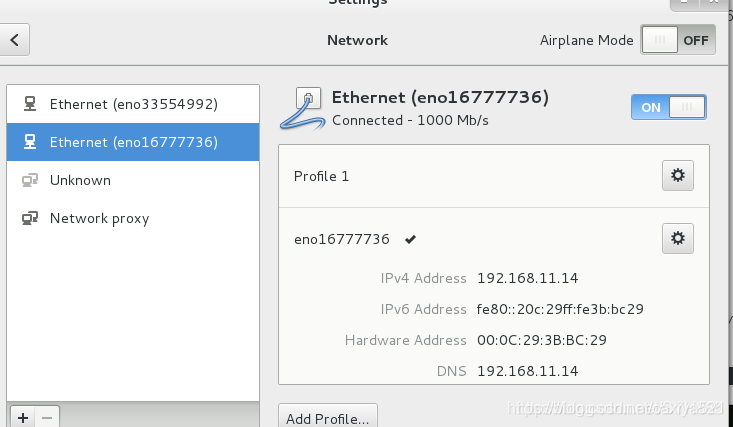The image size is (733, 427).
Task: Click the DNS value 192.168.11.14
Action: [x=527, y=371]
